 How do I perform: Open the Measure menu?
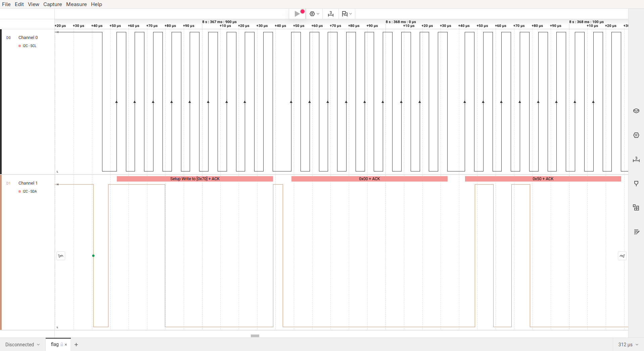tap(77, 4)
